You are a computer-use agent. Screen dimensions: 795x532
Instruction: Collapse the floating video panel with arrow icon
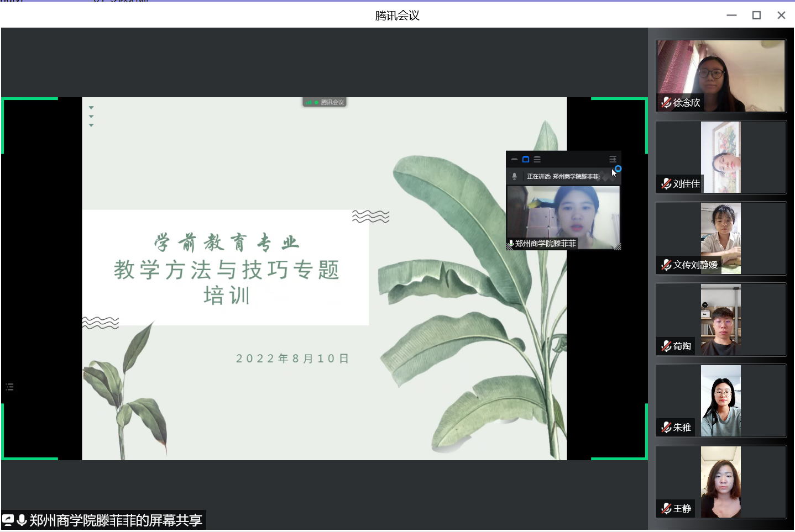tap(613, 159)
